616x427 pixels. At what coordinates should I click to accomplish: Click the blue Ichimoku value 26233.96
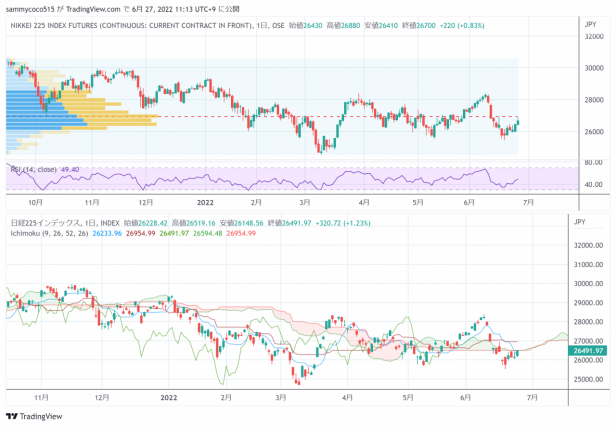point(107,233)
